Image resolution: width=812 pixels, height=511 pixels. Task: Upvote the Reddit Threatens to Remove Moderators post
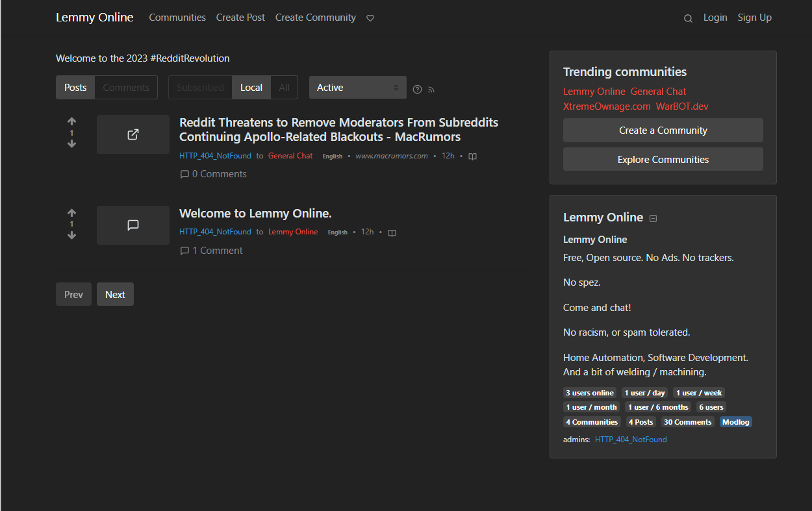pos(71,121)
